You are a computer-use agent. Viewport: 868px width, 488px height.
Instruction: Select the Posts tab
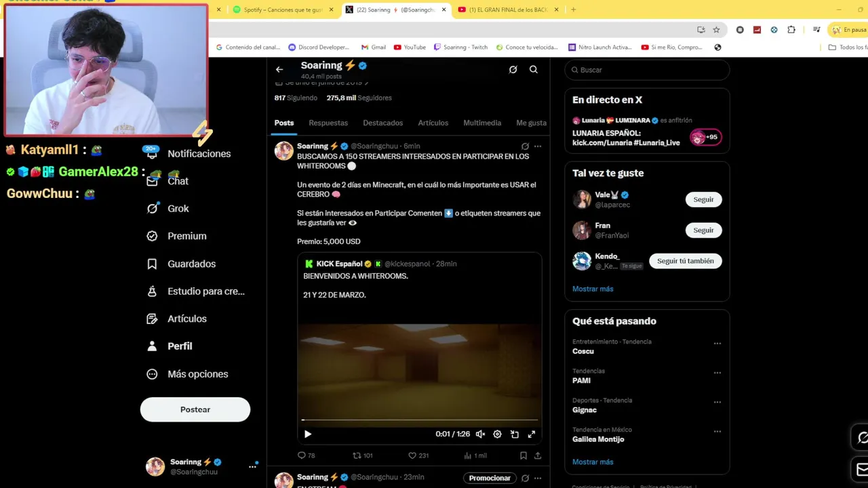coord(284,123)
